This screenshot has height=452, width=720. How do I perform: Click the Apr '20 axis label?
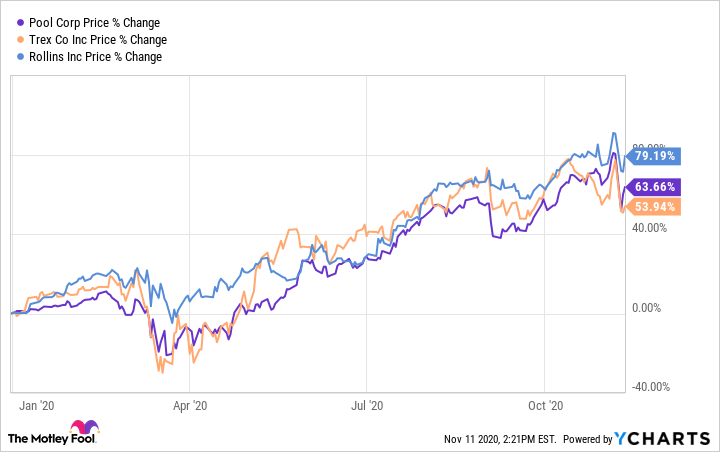click(x=190, y=405)
